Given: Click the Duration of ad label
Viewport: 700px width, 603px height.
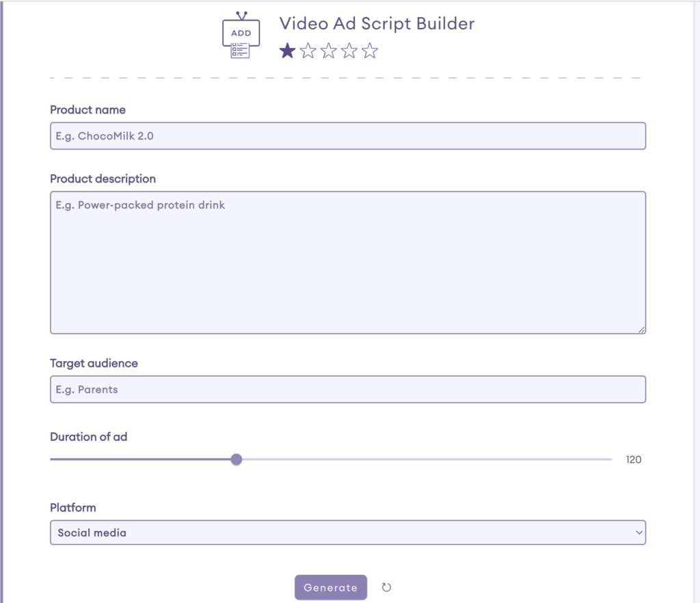Looking at the screenshot, I should pos(89,437).
